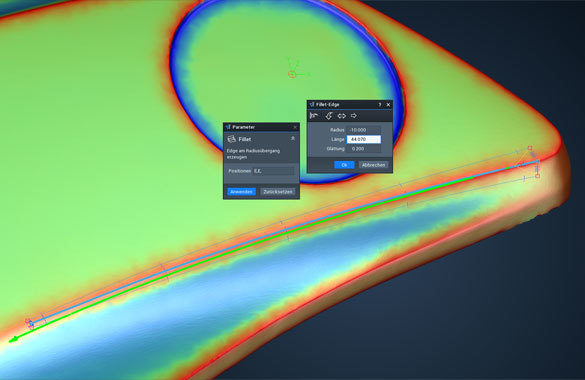
Task: Click the right arrow icon in Fillet-Edge
Action: click(354, 116)
